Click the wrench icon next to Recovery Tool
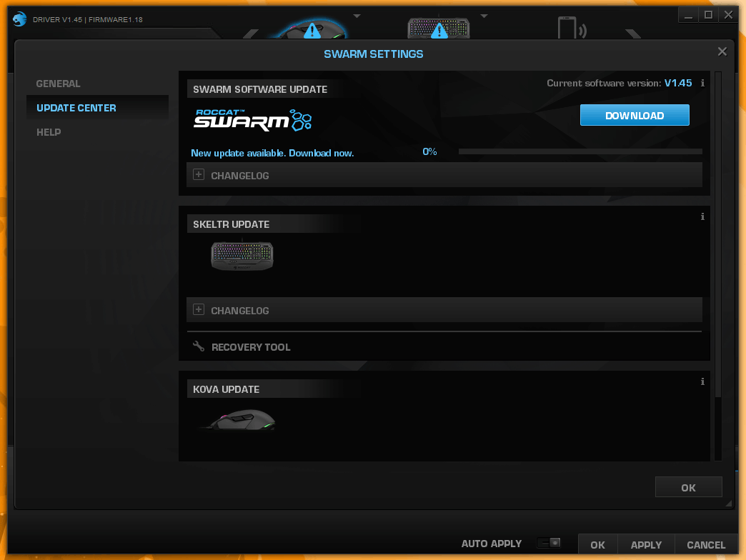The width and height of the screenshot is (746, 560). (x=199, y=346)
